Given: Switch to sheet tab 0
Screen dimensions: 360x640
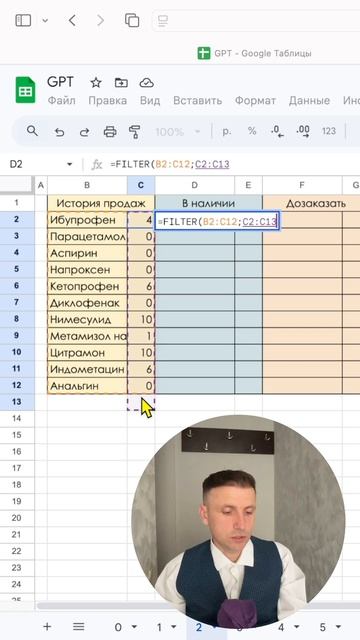Looking at the screenshot, I should point(118,627).
